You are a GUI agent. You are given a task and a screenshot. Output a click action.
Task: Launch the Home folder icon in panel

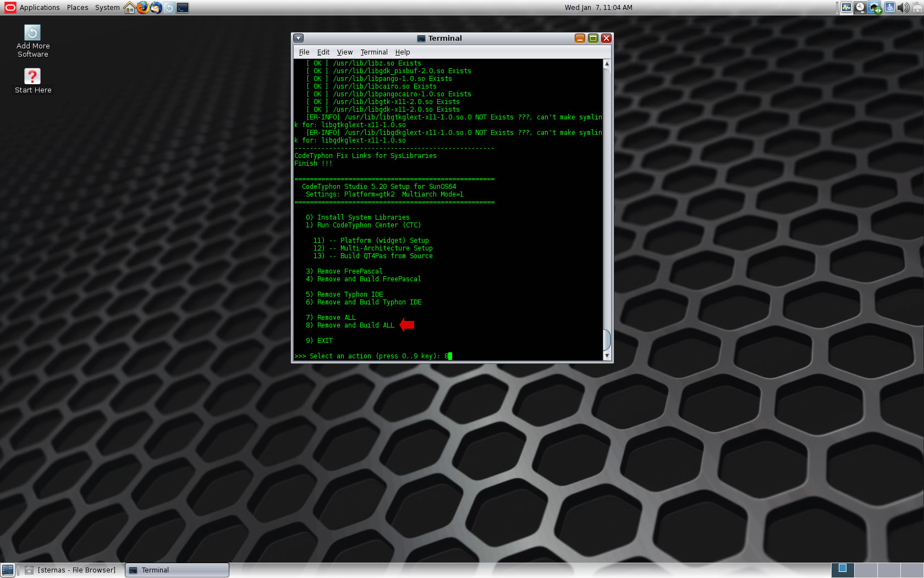(130, 8)
